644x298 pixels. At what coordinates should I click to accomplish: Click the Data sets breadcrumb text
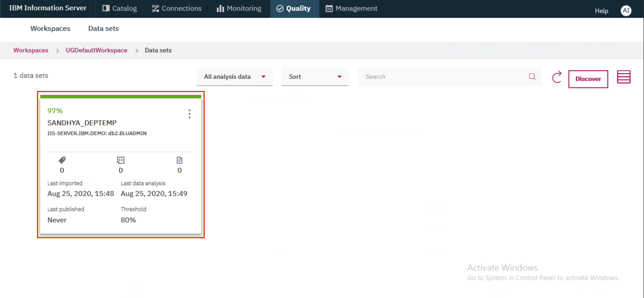click(158, 50)
